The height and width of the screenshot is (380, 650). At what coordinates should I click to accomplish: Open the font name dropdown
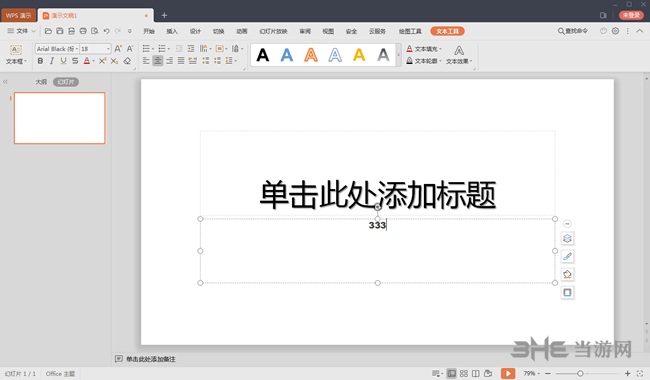(x=77, y=49)
